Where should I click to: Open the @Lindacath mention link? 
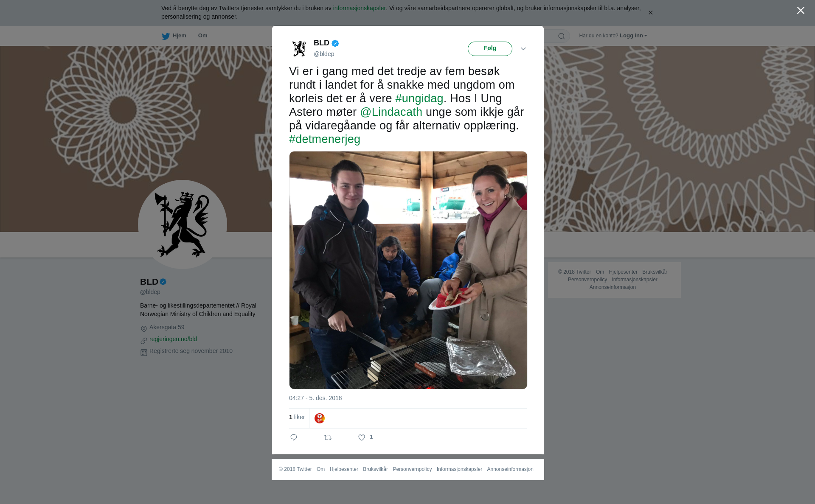click(x=391, y=112)
